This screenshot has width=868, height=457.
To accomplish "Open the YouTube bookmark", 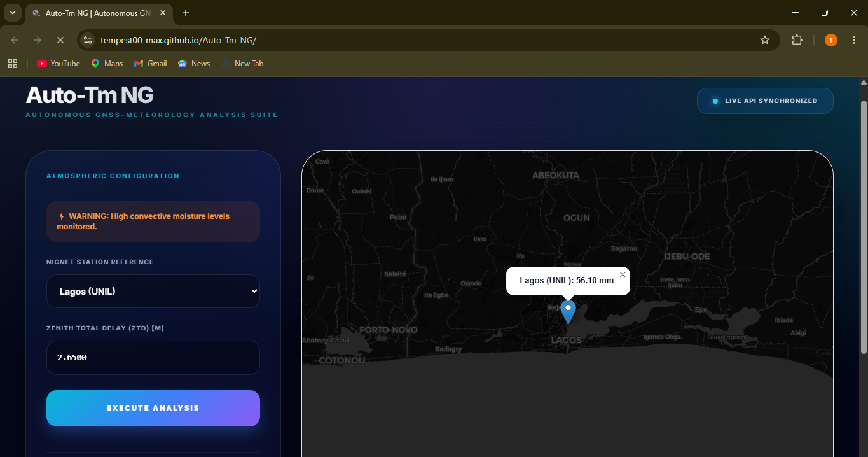I will (x=59, y=64).
